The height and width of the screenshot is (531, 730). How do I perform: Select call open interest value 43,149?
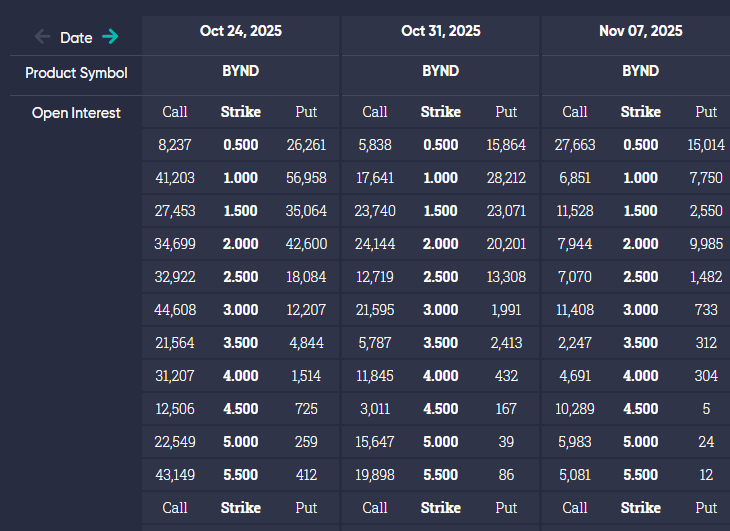click(175, 475)
